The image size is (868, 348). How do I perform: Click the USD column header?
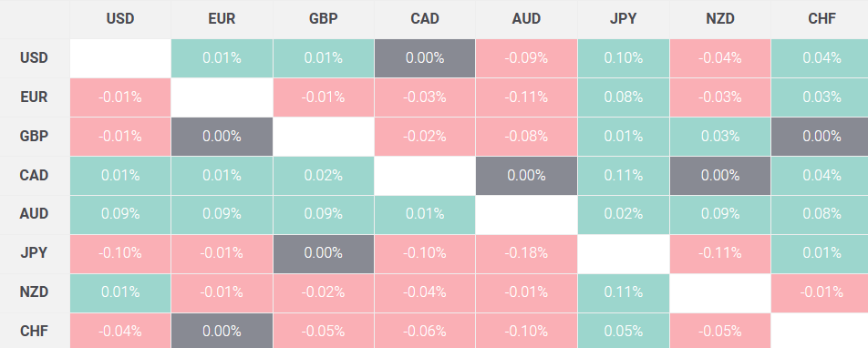point(120,19)
